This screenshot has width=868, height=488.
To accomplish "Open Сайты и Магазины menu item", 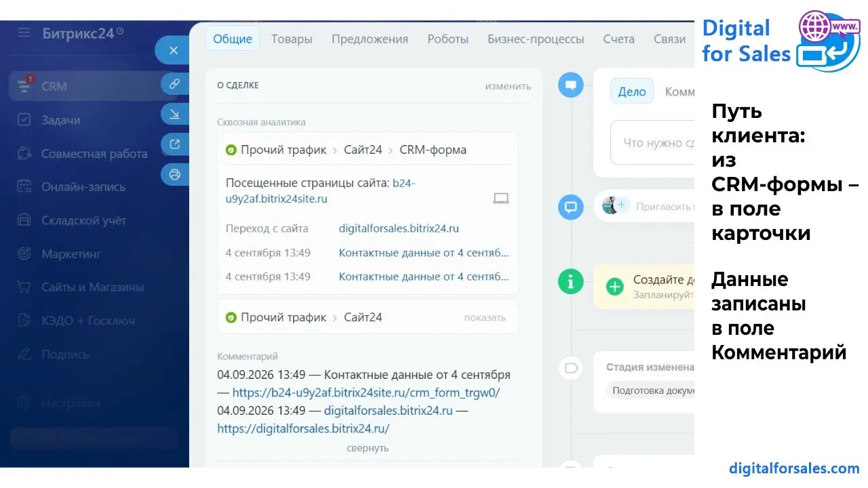I will (93, 287).
